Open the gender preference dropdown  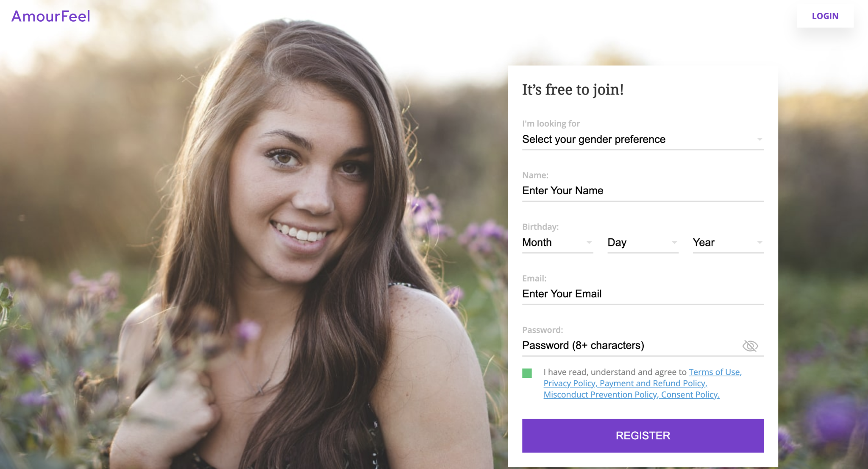point(636,140)
